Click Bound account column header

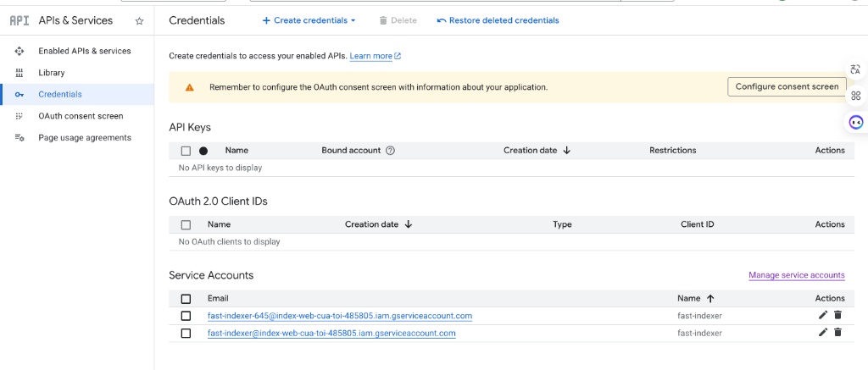coord(351,151)
